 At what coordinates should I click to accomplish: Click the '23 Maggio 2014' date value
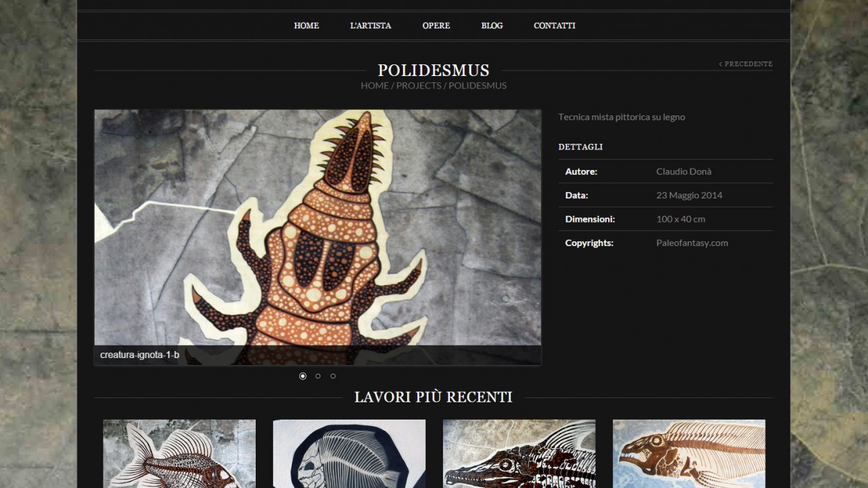[689, 195]
